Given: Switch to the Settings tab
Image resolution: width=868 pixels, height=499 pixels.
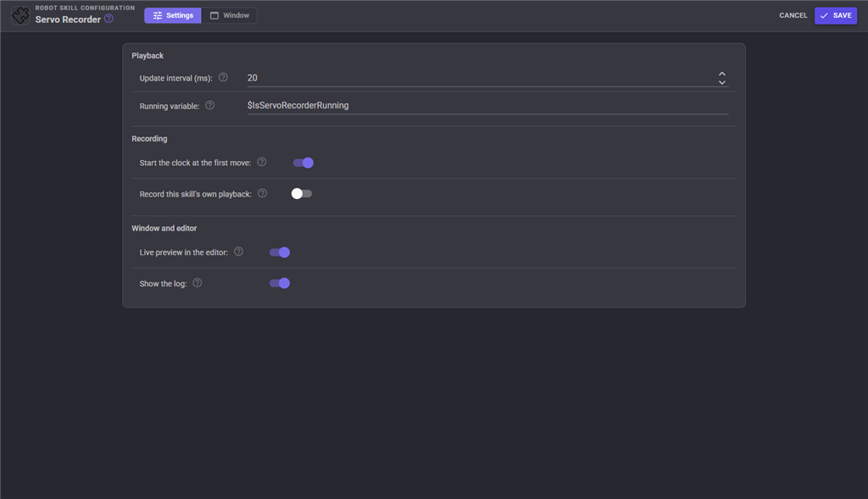Looking at the screenshot, I should coord(173,15).
